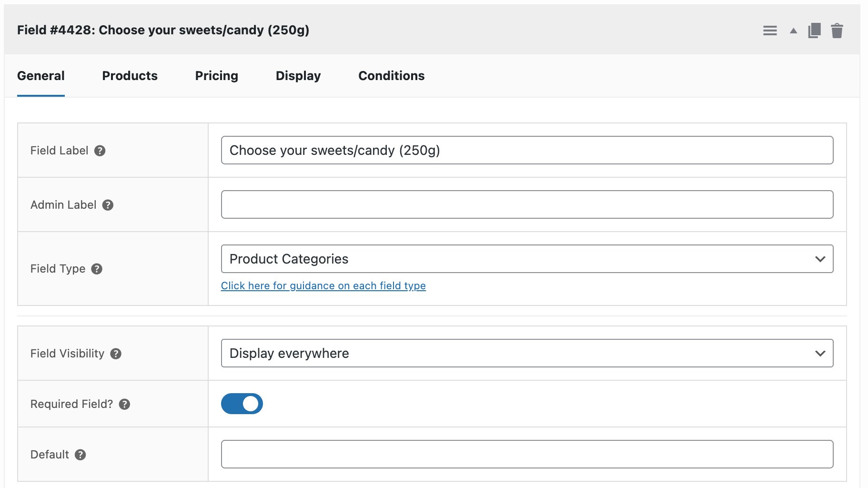Screen dimensions: 868x488
Task: Delete the field using the trash icon
Action: click(837, 30)
